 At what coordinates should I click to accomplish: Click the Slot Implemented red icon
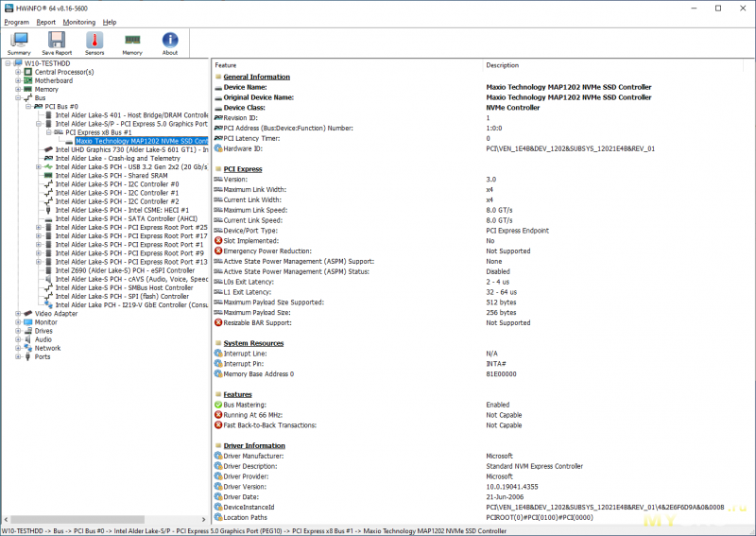tap(218, 241)
